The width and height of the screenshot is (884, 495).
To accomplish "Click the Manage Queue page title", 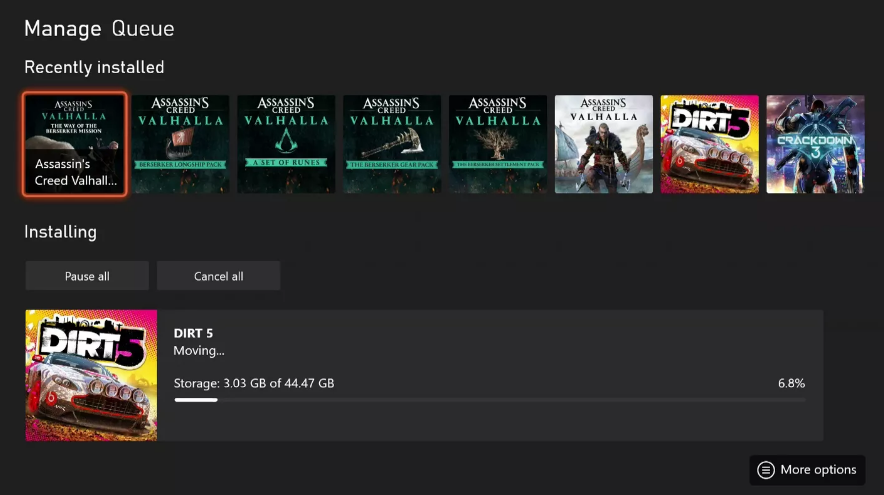I will pos(99,28).
